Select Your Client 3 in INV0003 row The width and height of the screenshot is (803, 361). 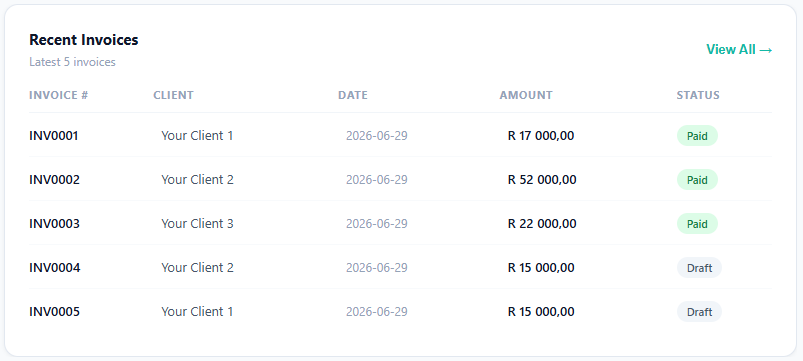point(197,224)
